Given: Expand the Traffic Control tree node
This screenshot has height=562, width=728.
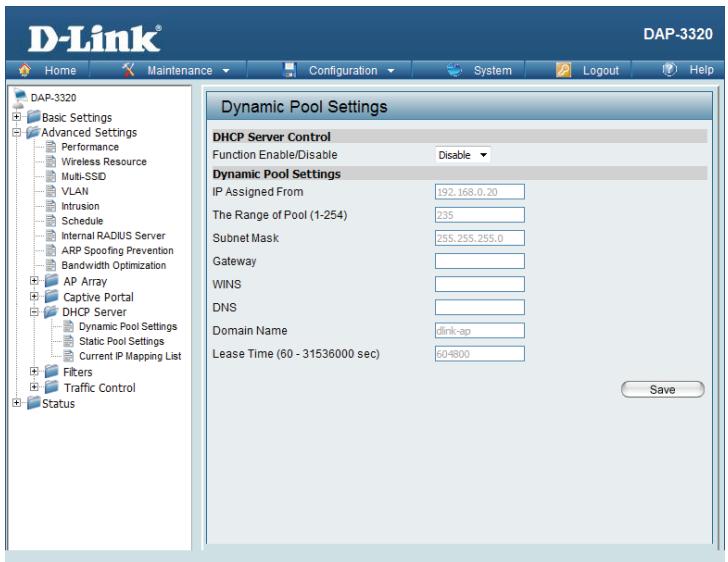Looking at the screenshot, I should [x=34, y=386].
